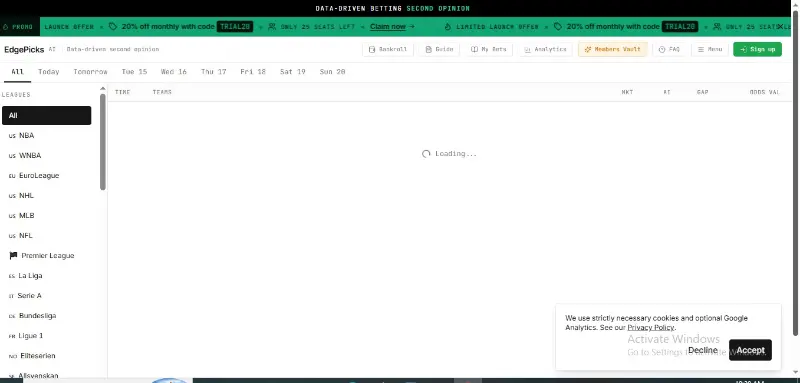
Task: Accept cookies
Action: [x=750, y=350]
